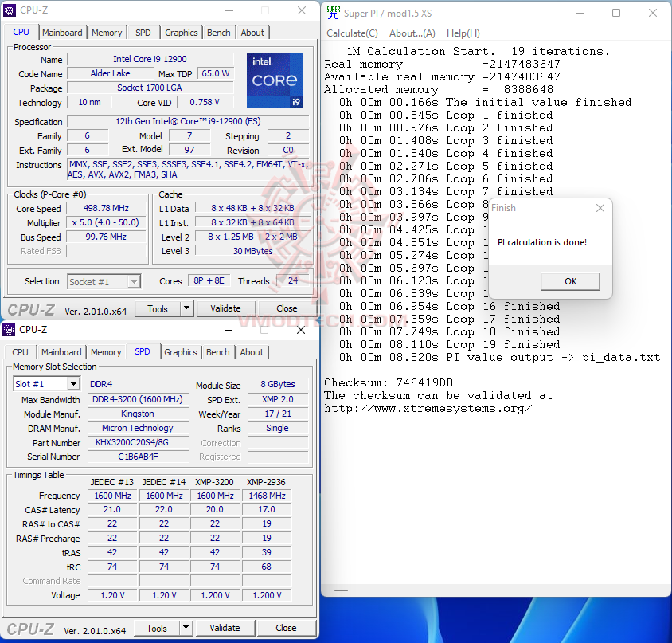Open Bench tab in bottom CPU-Z window
Screen dimensions: 672x643
coord(217,352)
